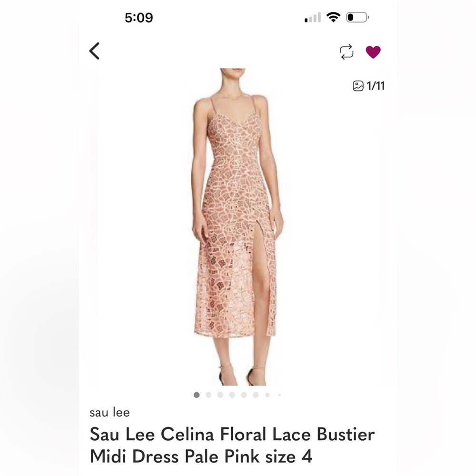
Task: Advance to the fifth photo using pagination dot
Action: pyautogui.click(x=244, y=395)
